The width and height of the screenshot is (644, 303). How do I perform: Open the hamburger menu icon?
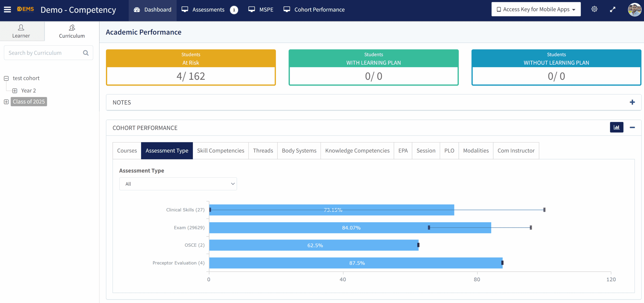tap(7, 10)
